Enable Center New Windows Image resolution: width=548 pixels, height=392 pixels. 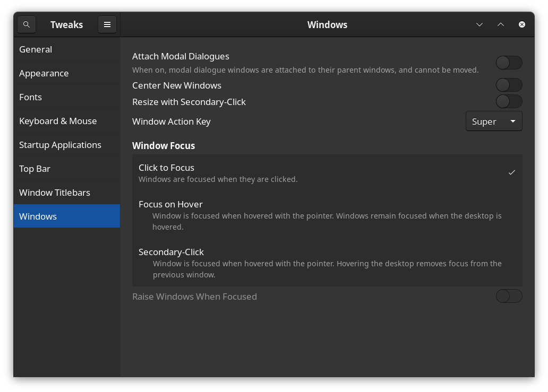pos(509,85)
